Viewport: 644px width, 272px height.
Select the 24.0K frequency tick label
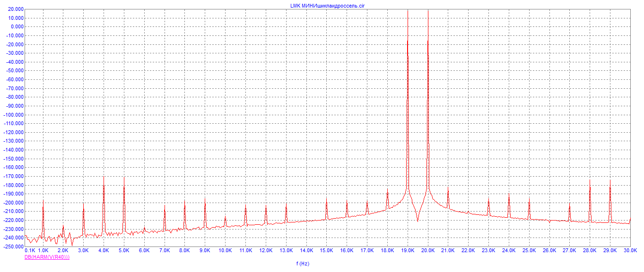pyautogui.click(x=509, y=250)
